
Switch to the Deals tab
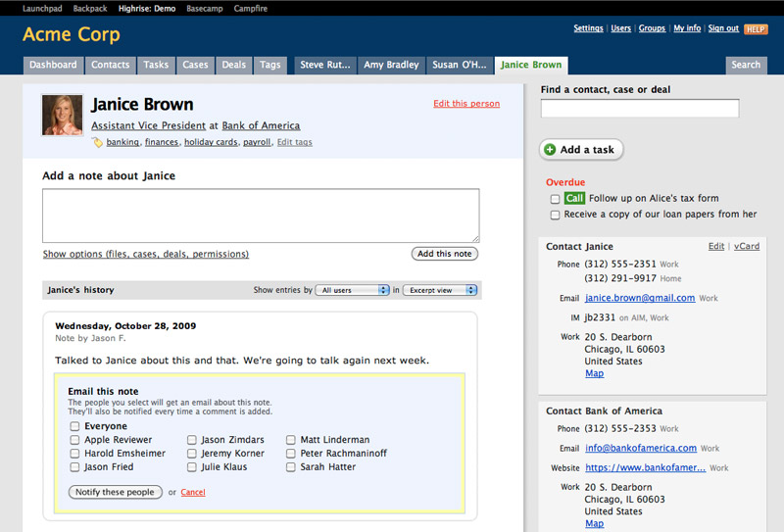click(234, 65)
